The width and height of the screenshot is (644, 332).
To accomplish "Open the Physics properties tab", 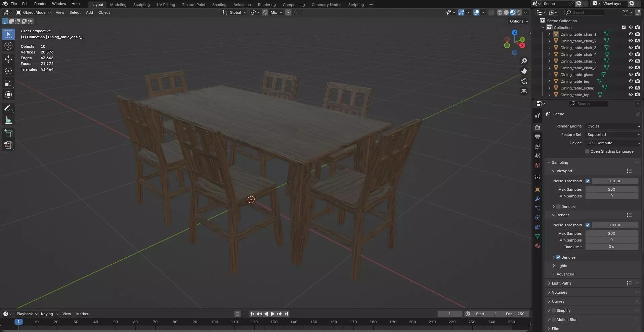I will pyautogui.click(x=538, y=218).
